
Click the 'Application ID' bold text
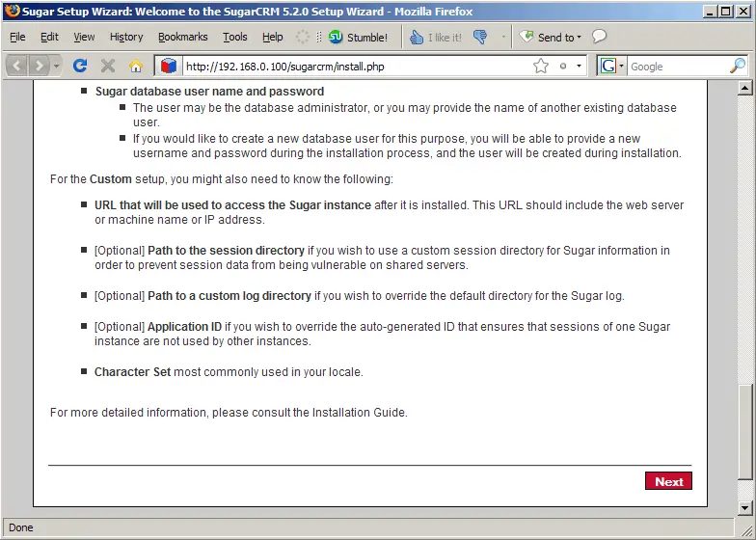(184, 326)
